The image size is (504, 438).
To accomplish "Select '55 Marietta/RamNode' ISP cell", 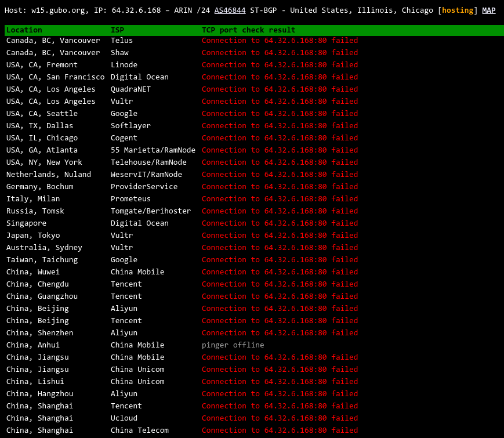I will coord(153,150).
